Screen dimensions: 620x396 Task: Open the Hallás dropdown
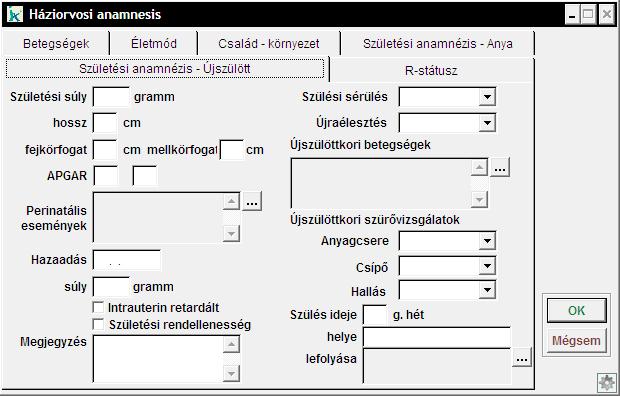pos(487,290)
